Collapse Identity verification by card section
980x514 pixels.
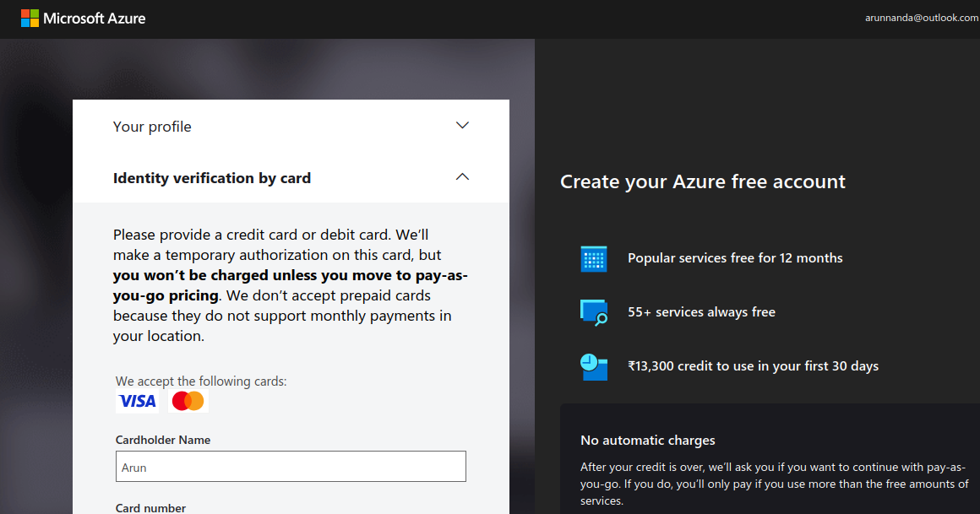(462, 177)
